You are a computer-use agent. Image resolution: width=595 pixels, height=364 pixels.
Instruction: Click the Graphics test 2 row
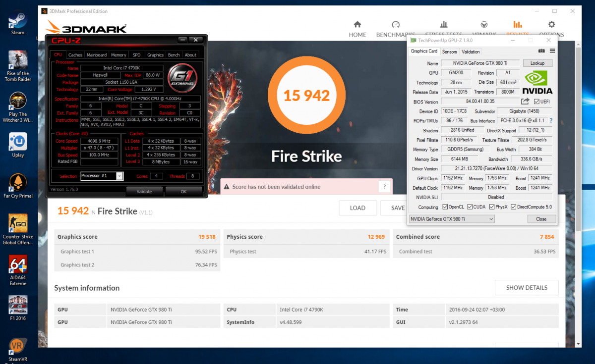tap(137, 265)
